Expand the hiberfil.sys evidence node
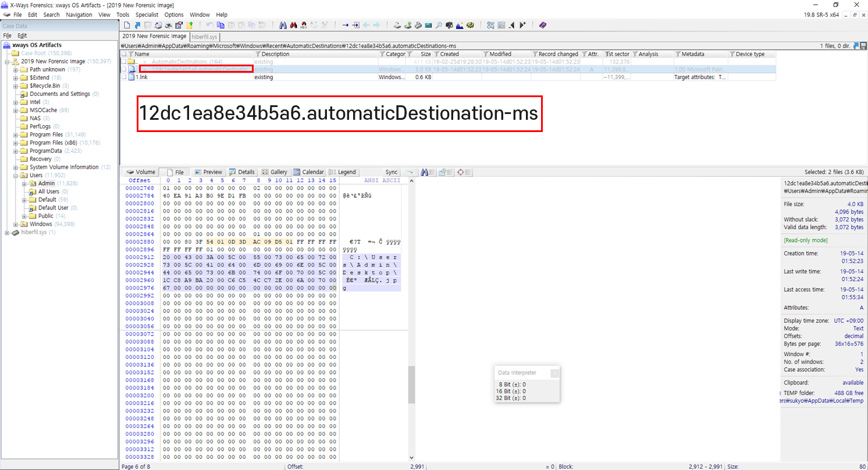Screen dimensions: 868x470 (7, 232)
